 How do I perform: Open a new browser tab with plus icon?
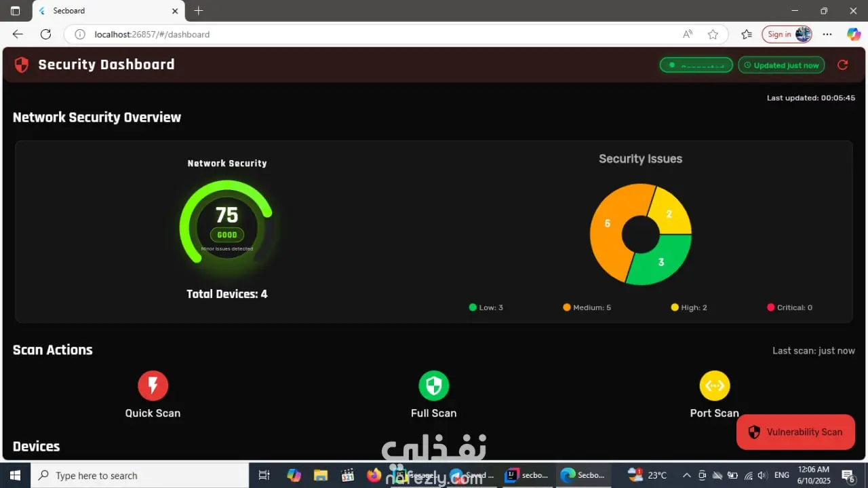coord(198,11)
